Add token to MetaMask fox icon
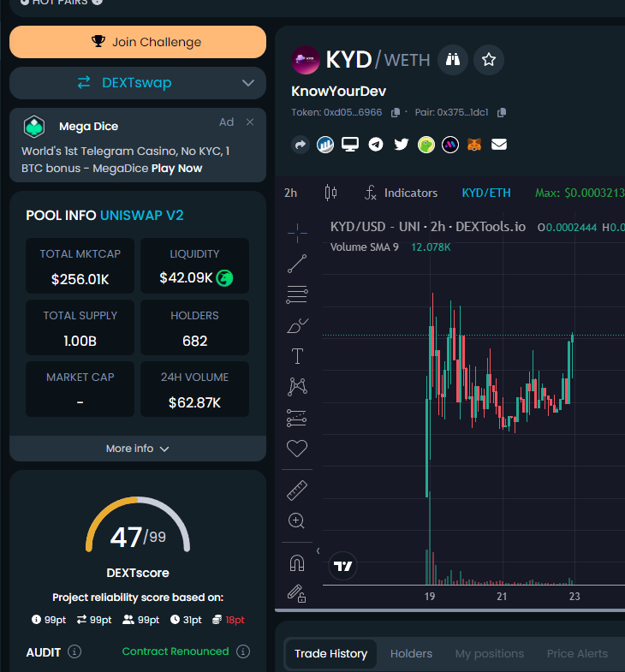The height and width of the screenshot is (672, 625). pos(474,145)
